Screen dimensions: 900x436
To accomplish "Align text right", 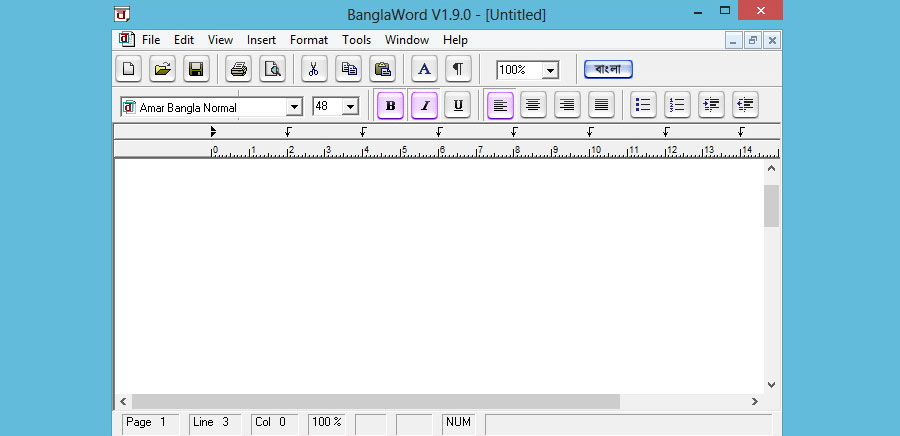I will click(x=568, y=106).
